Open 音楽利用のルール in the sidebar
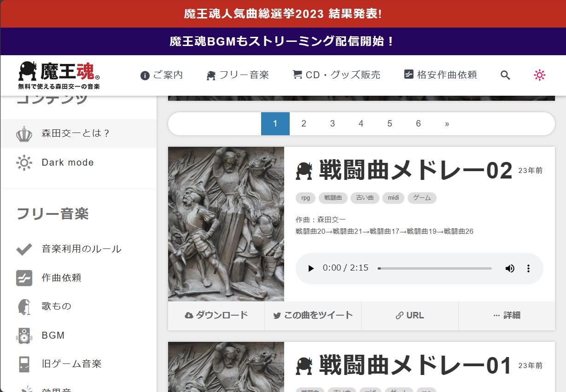Screen dimensions: 566x392 [78, 249]
